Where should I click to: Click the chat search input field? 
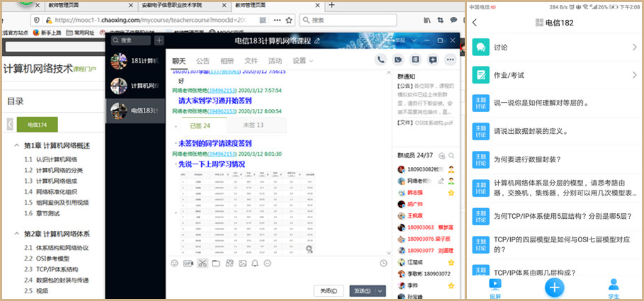point(132,40)
